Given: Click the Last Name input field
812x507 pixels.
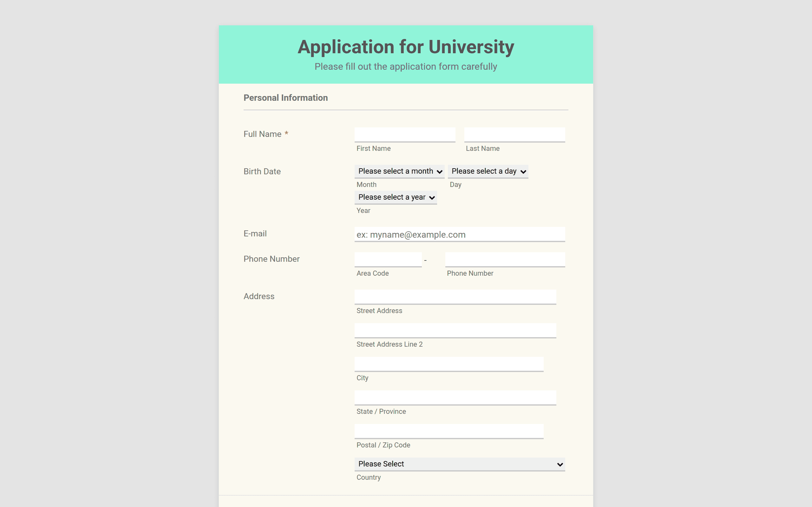Looking at the screenshot, I should (514, 135).
